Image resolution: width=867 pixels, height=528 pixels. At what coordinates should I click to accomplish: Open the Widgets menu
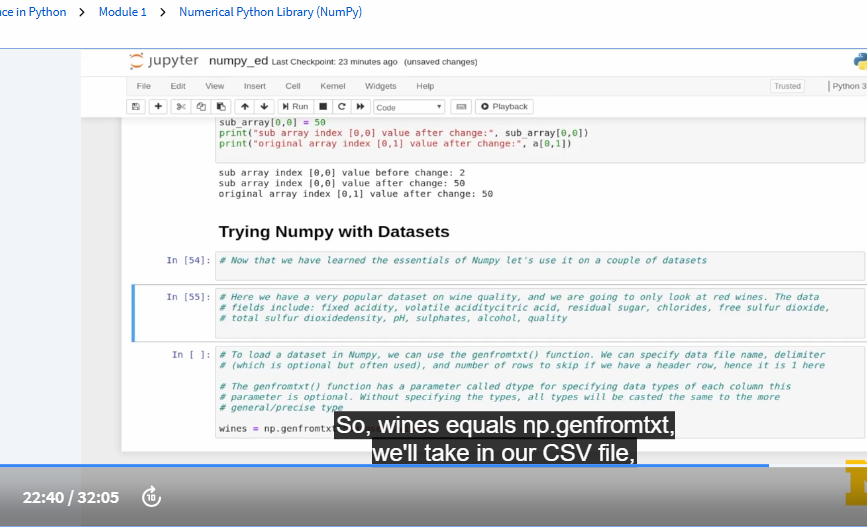380,86
